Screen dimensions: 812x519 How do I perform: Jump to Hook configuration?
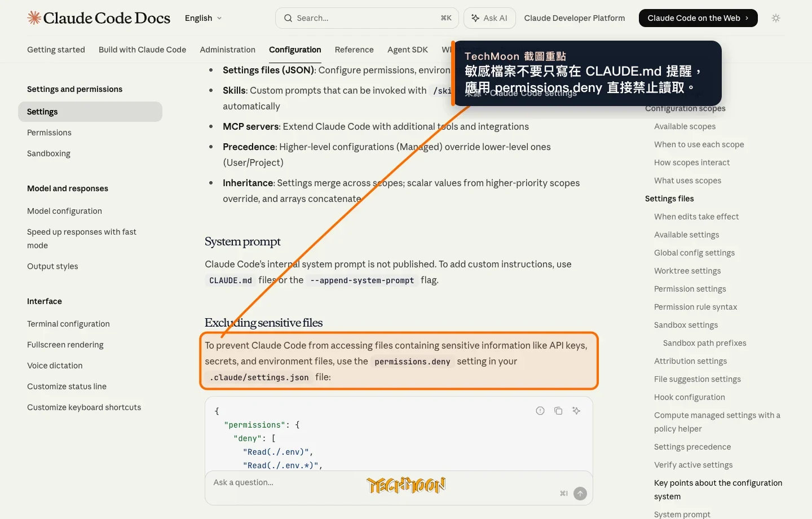pyautogui.click(x=689, y=397)
